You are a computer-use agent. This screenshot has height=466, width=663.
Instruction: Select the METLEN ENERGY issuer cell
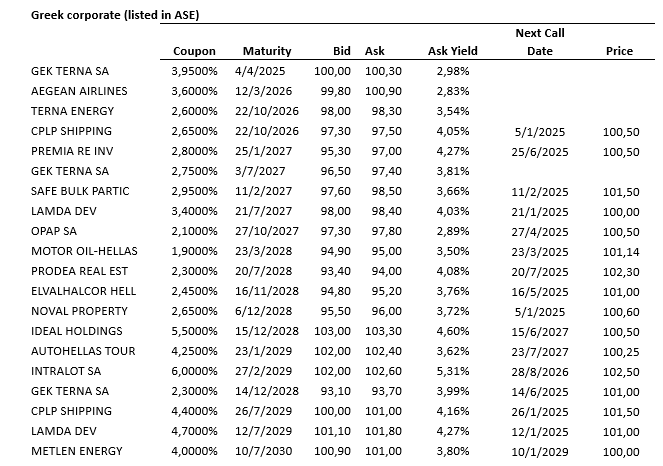pyautogui.click(x=74, y=451)
